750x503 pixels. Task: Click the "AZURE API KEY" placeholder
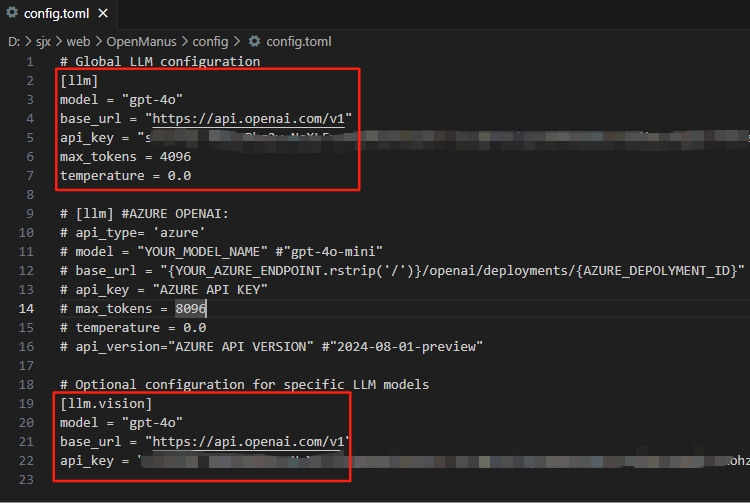(210, 290)
